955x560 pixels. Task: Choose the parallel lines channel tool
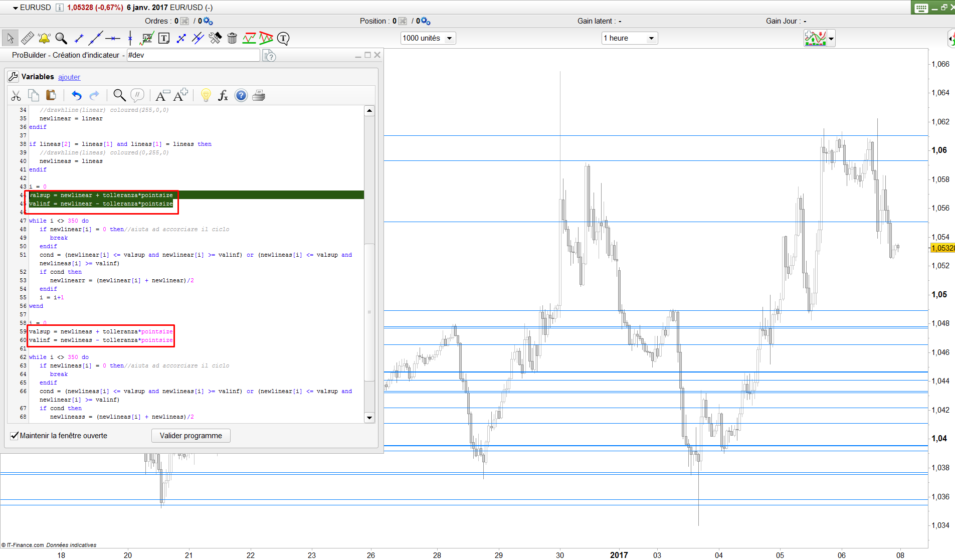[198, 38]
